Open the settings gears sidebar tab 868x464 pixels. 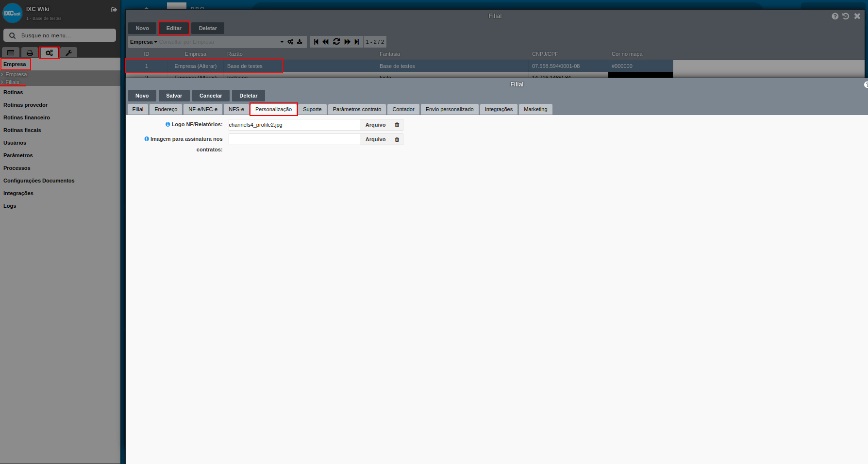click(x=50, y=52)
